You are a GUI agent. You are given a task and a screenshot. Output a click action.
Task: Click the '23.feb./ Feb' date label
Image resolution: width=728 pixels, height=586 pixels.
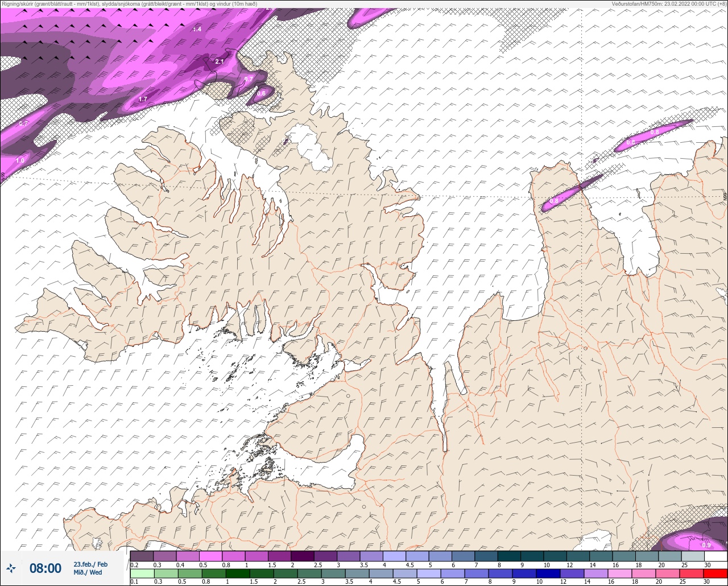pyautogui.click(x=90, y=564)
